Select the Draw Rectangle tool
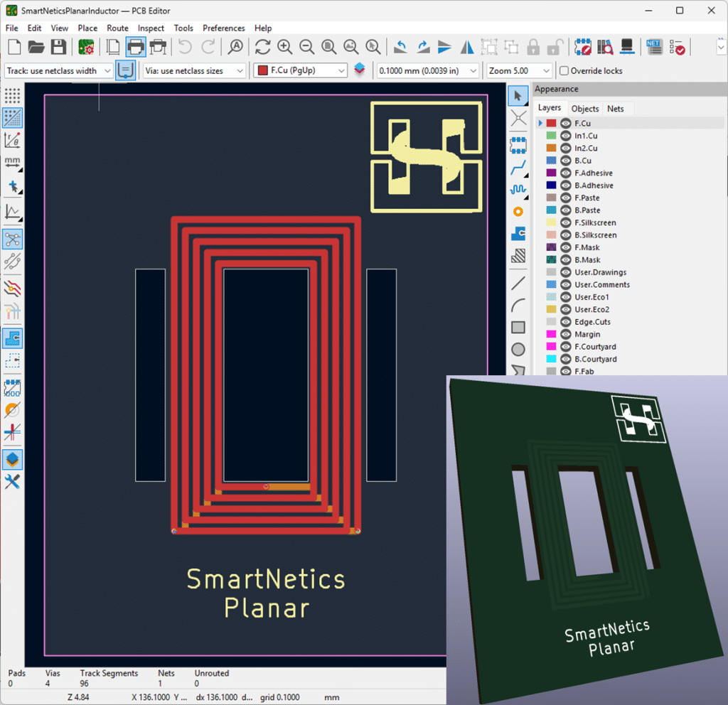The width and height of the screenshot is (728, 705). pos(518,327)
